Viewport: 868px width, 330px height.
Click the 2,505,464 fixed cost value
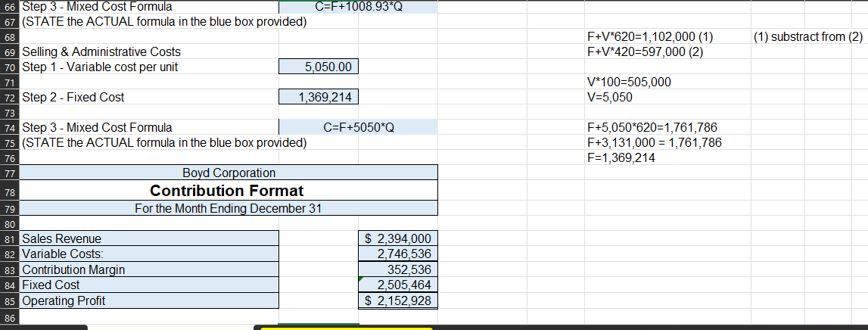point(398,285)
